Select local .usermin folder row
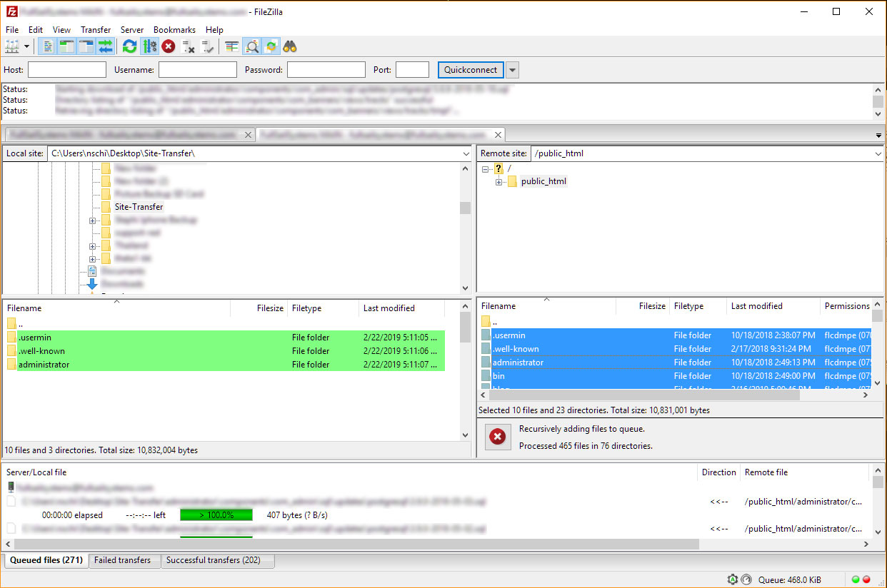This screenshot has height=588, width=887. (224, 338)
